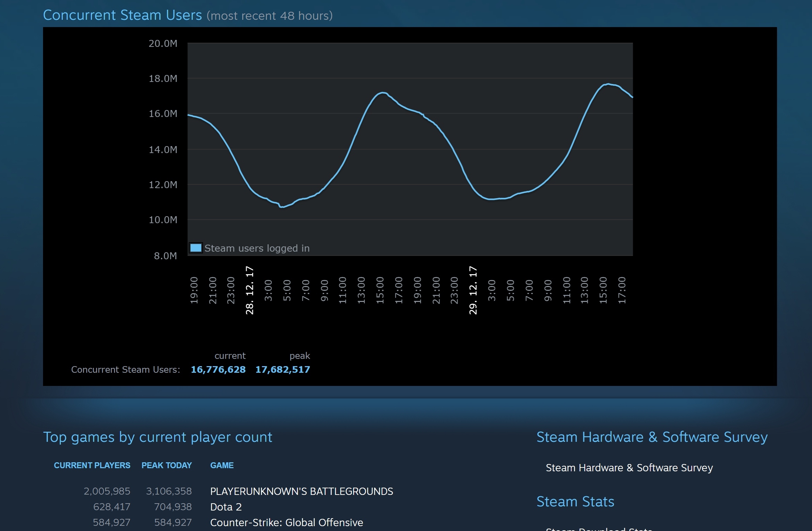Click the 28. 12. 17 date marker
Viewport: 812px width, 531px height.
tap(250, 290)
